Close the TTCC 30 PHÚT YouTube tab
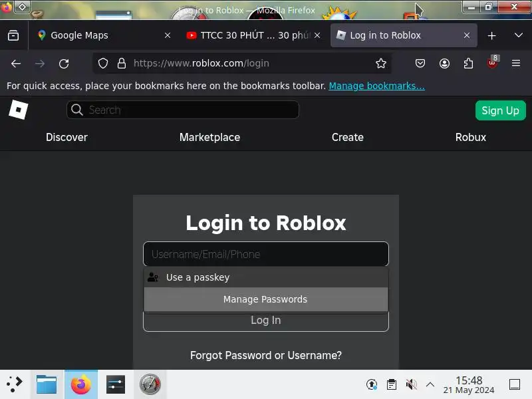532x399 pixels. [317, 35]
